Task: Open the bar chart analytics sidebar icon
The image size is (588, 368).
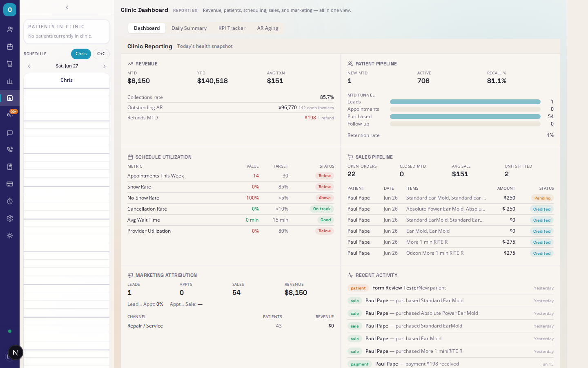Action: coord(10,81)
